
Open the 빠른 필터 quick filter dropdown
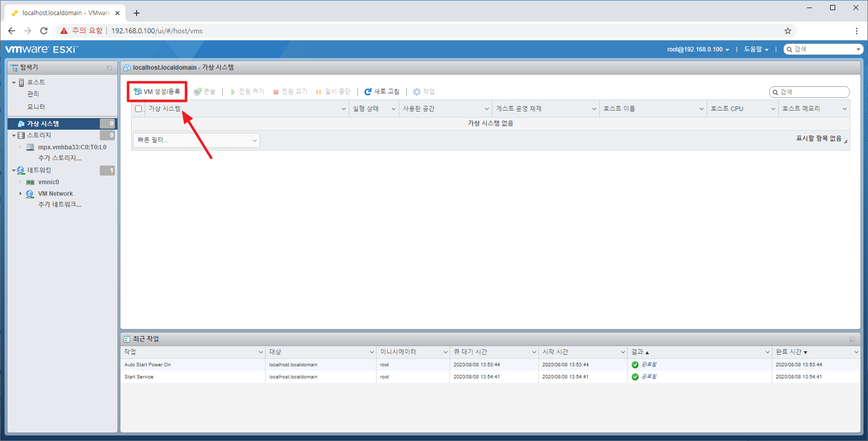tap(197, 140)
